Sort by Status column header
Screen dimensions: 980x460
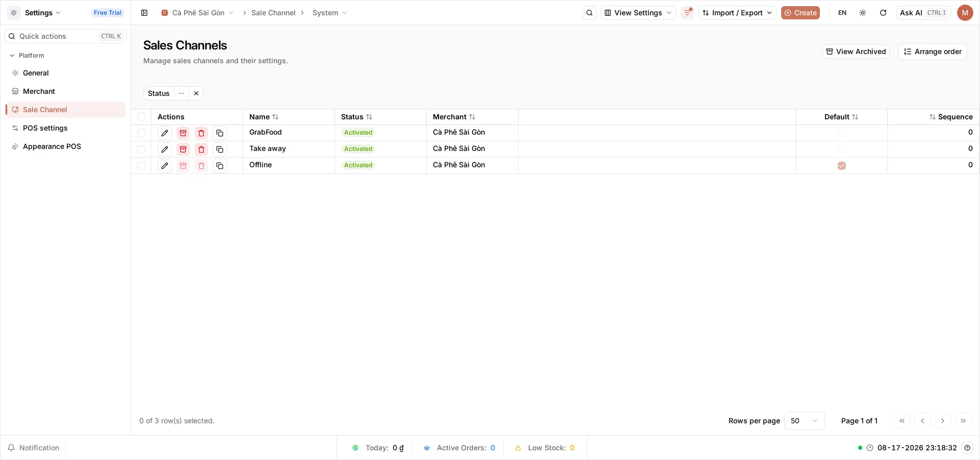coord(356,117)
